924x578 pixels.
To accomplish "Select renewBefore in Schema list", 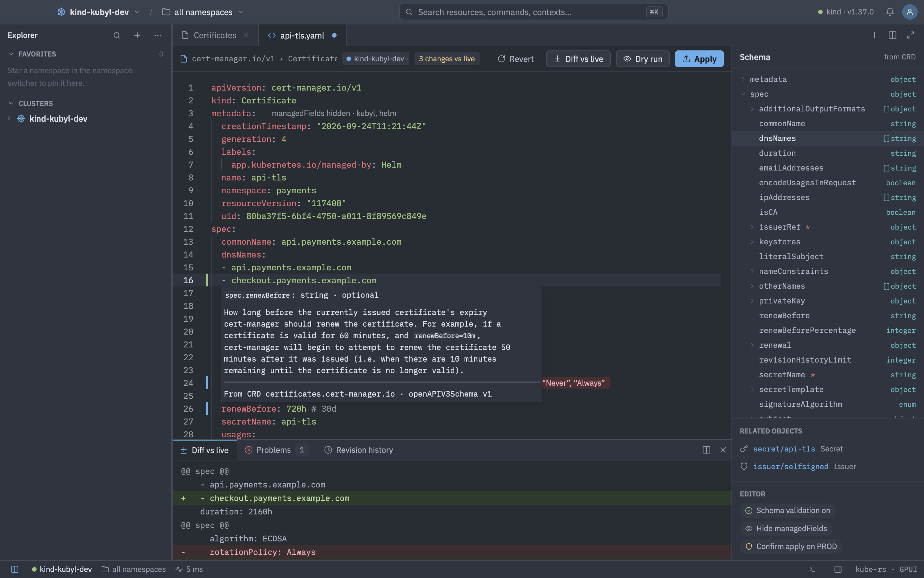I will [828, 316].
